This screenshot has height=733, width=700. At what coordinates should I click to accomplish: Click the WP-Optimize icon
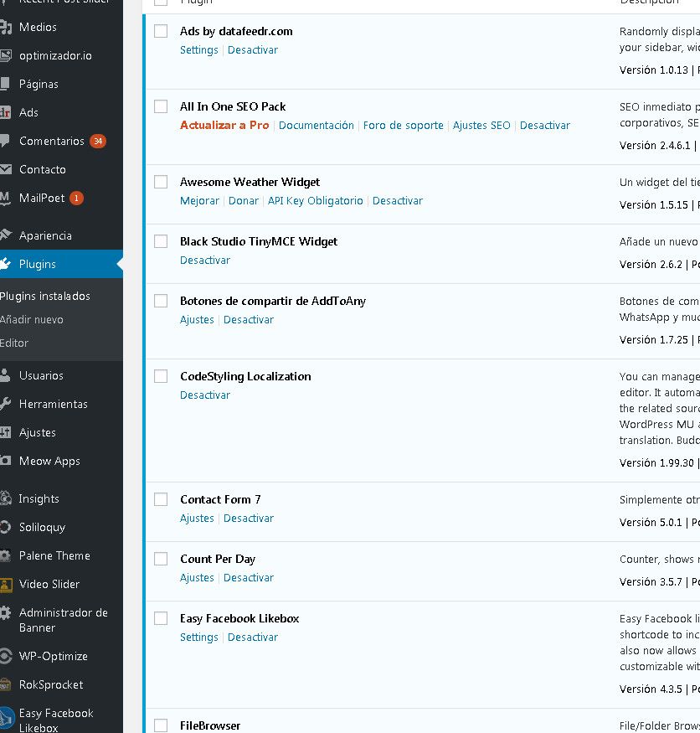6,656
